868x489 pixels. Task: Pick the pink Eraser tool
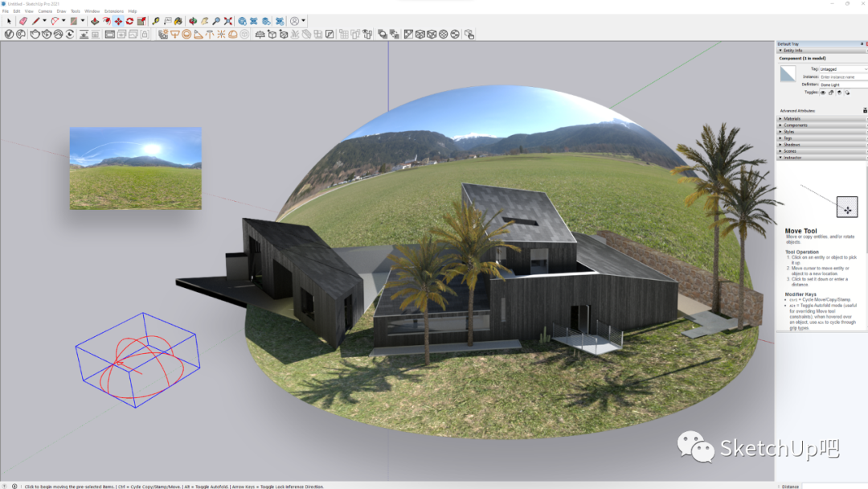tap(23, 21)
